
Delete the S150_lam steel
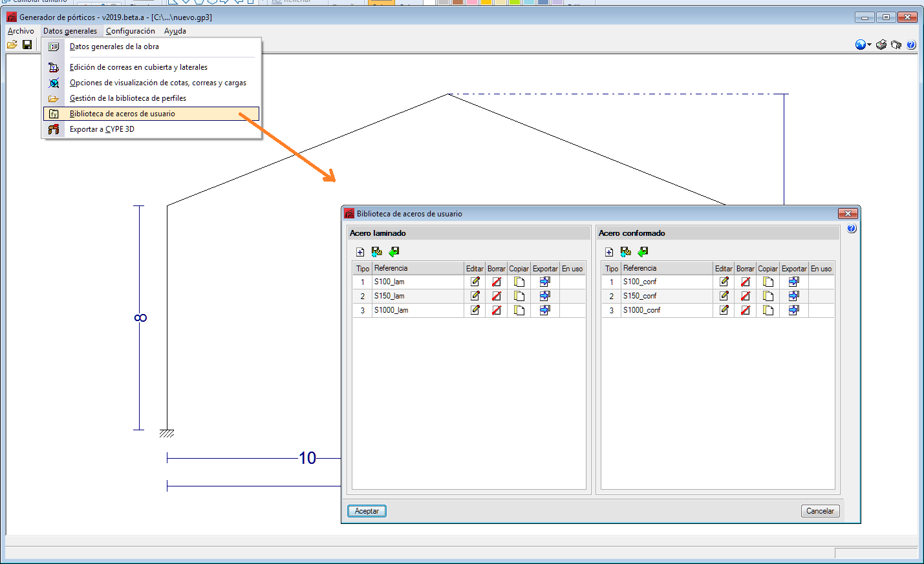497,296
